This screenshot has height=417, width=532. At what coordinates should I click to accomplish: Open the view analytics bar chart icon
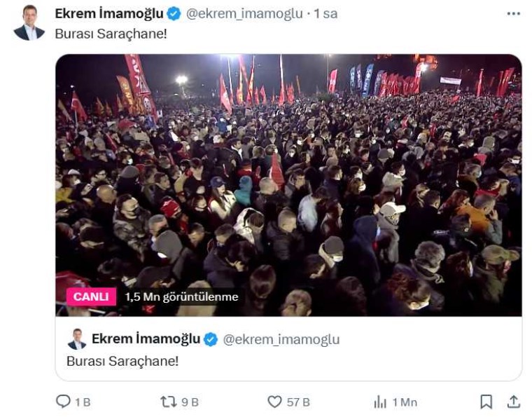(x=380, y=402)
